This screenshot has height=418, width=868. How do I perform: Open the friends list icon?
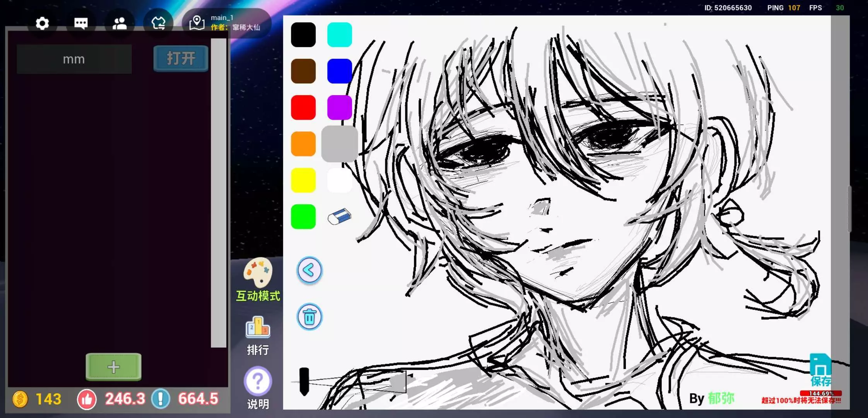pos(120,24)
